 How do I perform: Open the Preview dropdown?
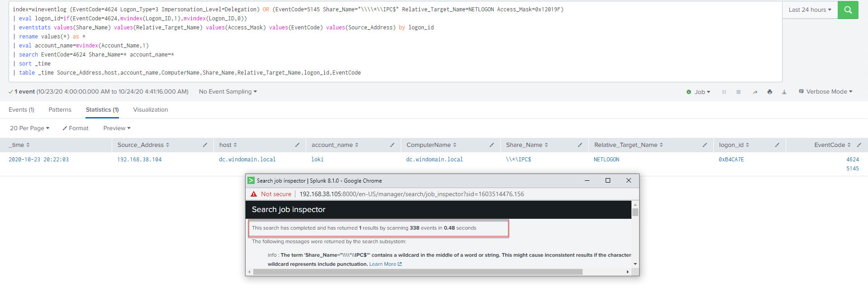pyautogui.click(x=117, y=128)
